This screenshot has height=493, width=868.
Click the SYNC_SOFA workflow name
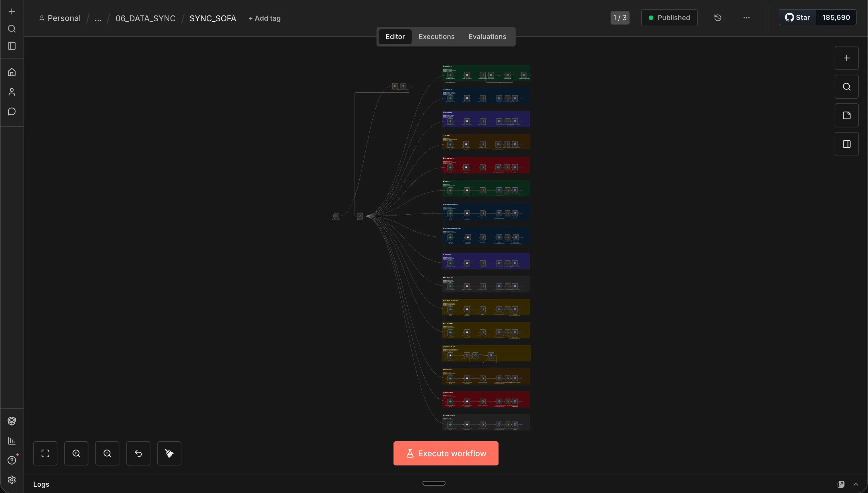pyautogui.click(x=213, y=18)
